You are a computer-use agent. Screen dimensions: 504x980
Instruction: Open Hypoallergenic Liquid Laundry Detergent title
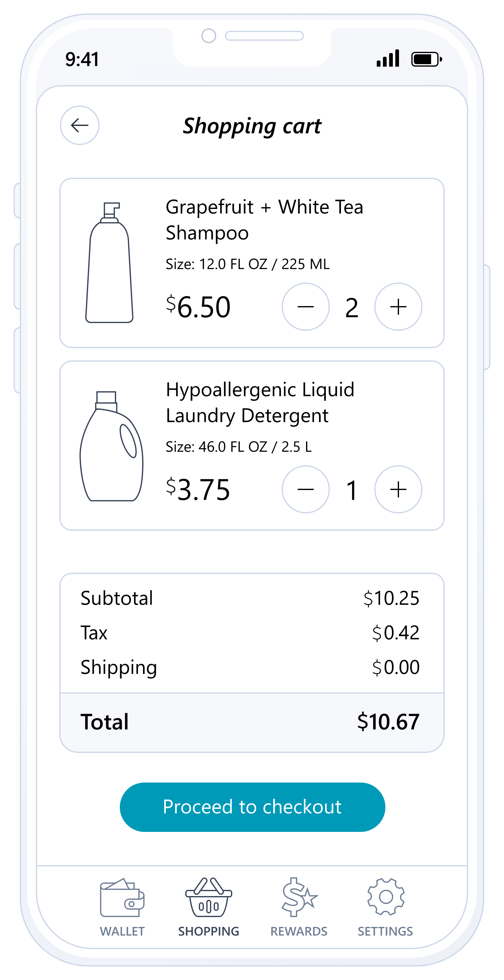coord(260,402)
